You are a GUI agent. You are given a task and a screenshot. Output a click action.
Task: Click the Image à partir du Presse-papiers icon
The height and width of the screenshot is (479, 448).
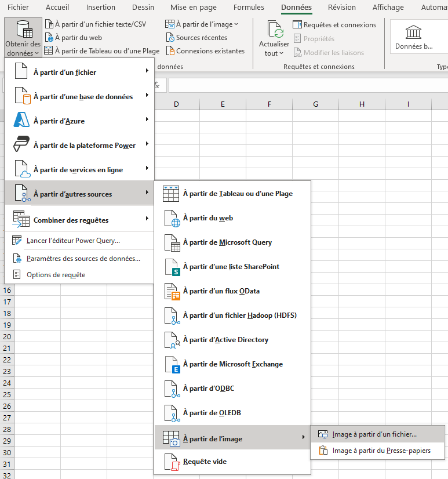[x=323, y=450]
